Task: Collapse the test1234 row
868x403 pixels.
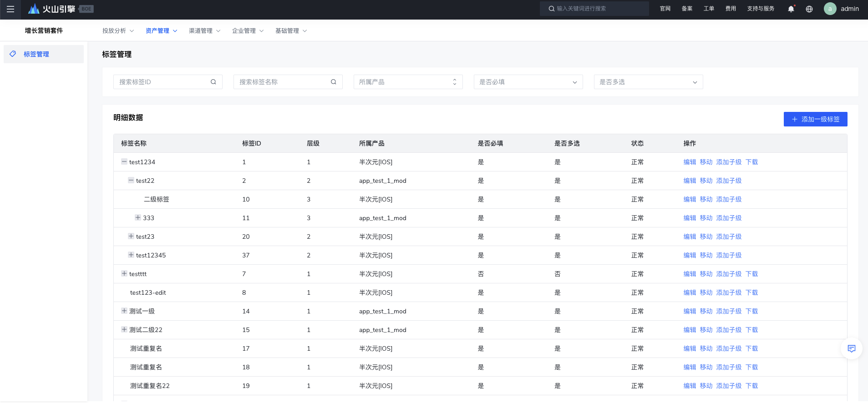Action: 124,161
